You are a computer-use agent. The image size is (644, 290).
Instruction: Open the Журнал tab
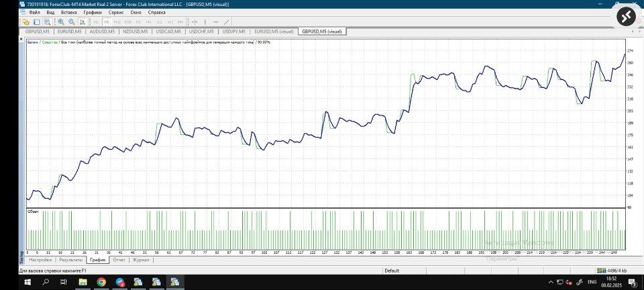[140, 260]
